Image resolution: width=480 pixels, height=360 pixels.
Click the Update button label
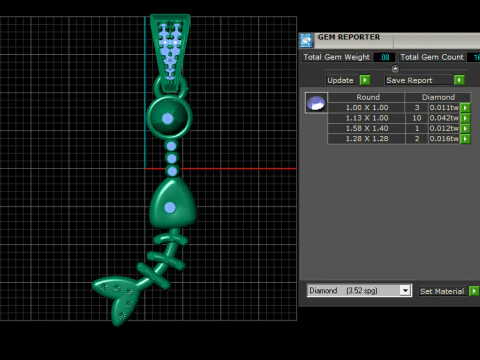[340, 80]
